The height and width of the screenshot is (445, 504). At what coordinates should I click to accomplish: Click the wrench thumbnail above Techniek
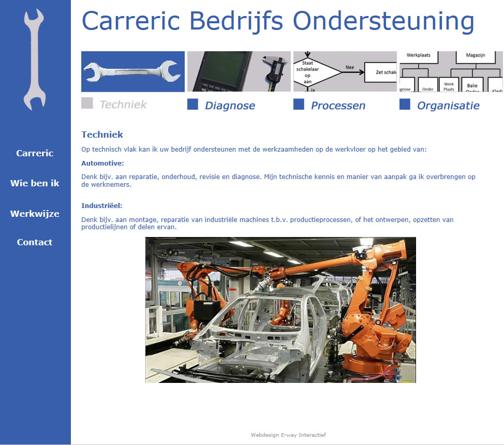coord(132,71)
